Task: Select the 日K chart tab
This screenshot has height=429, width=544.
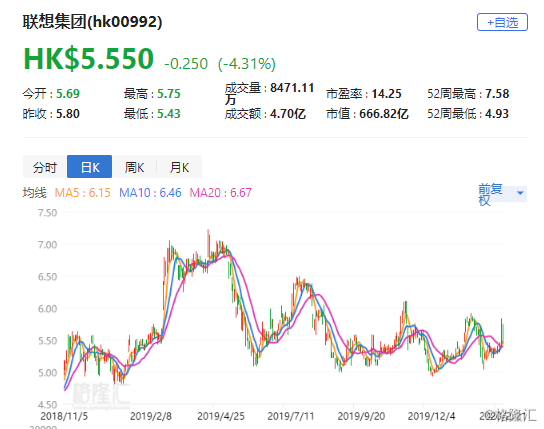Action: 90,167
